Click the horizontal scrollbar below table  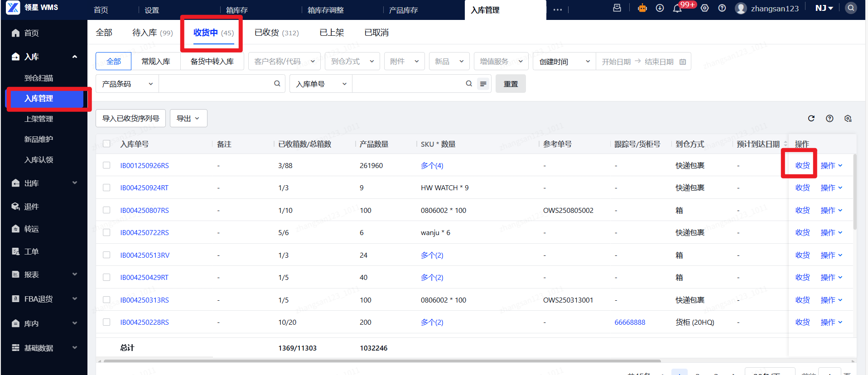382,361
